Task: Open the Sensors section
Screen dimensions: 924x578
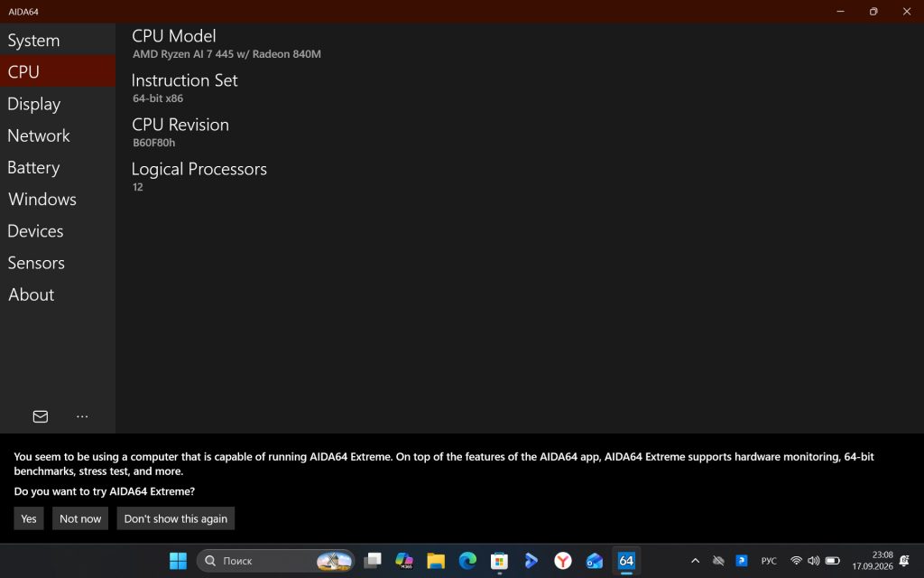Action: click(58, 263)
